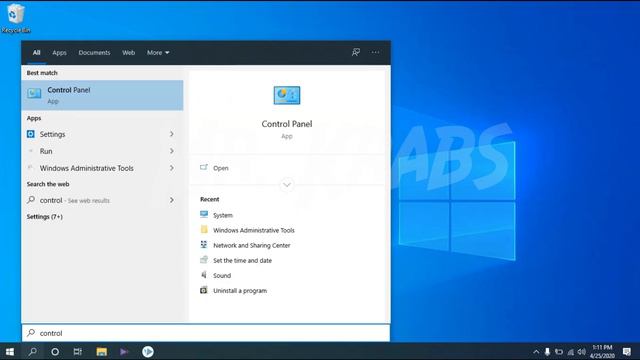Screen dimensions: 640x360
Task: Open the More dropdown in search tabs
Action: [158, 53]
